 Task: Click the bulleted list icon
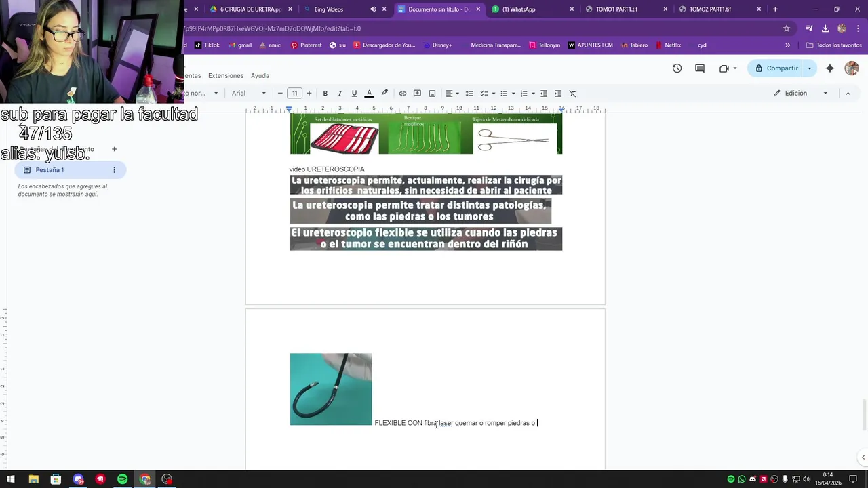[x=504, y=94]
